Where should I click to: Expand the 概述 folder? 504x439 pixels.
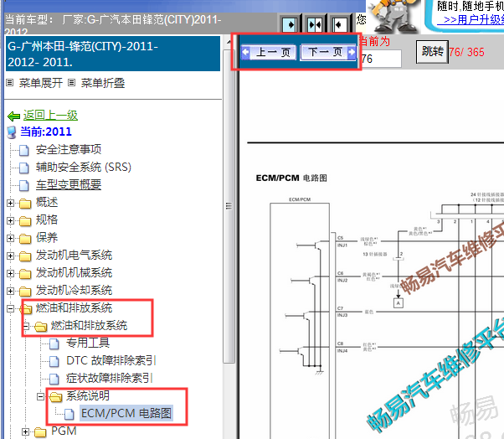(x=10, y=203)
